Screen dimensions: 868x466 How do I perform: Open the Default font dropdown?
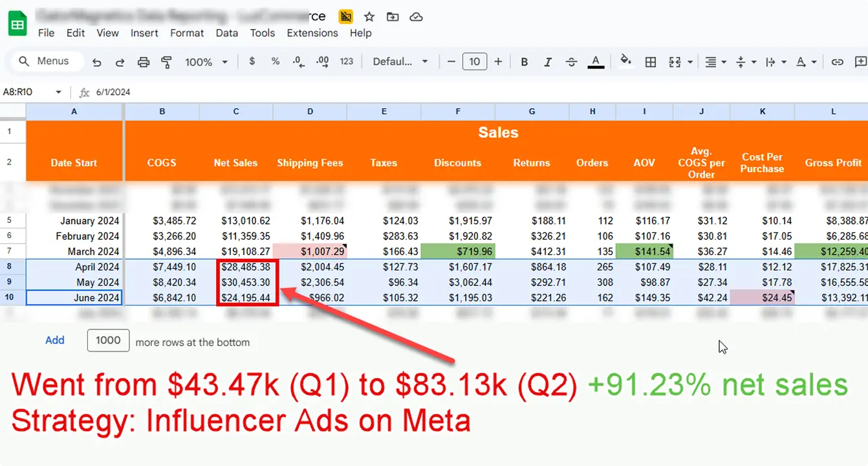click(x=400, y=61)
